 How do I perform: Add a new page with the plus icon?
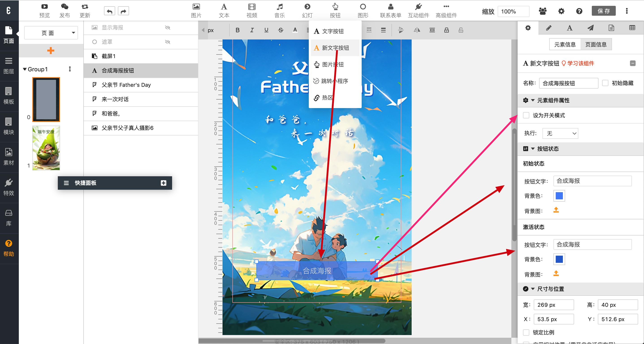pyautogui.click(x=51, y=50)
